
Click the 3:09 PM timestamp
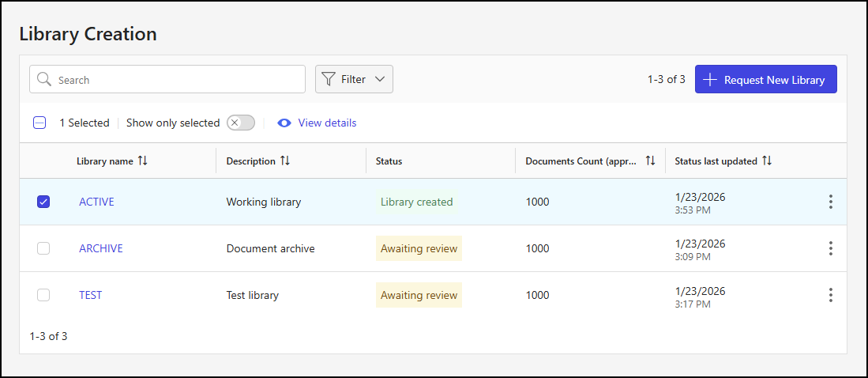pyautogui.click(x=693, y=257)
